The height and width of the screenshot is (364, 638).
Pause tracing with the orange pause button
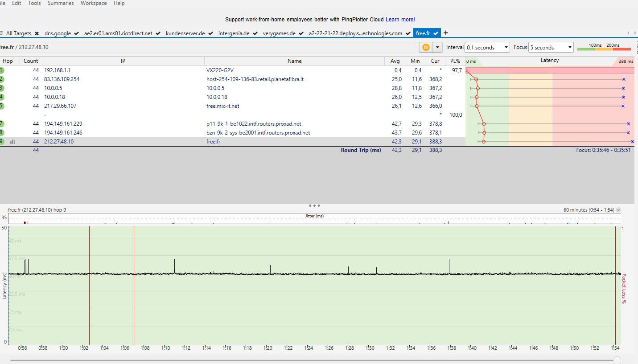[426, 47]
